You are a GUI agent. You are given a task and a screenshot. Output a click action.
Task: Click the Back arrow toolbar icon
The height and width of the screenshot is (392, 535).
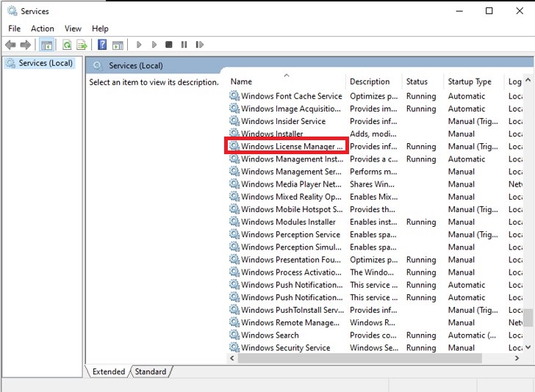(10, 45)
